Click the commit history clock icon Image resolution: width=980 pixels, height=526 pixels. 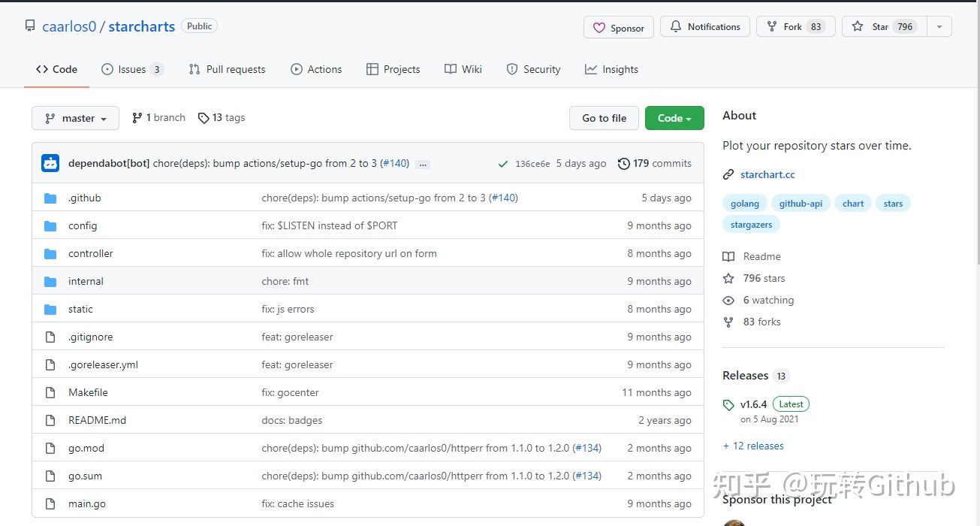623,164
